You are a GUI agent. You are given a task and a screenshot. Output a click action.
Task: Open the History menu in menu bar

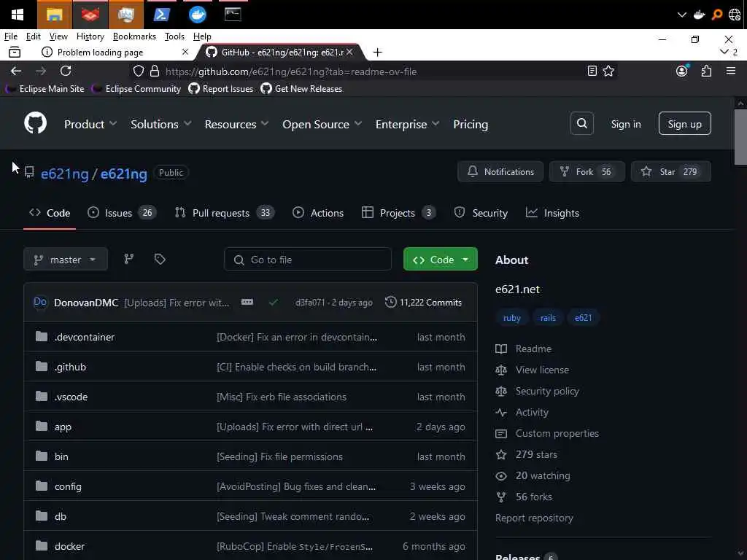point(90,36)
